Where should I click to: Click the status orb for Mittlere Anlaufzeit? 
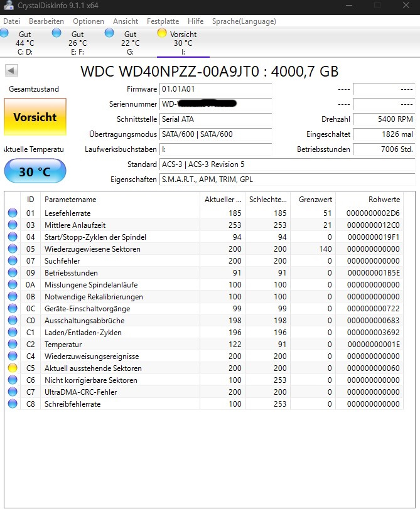tap(13, 225)
